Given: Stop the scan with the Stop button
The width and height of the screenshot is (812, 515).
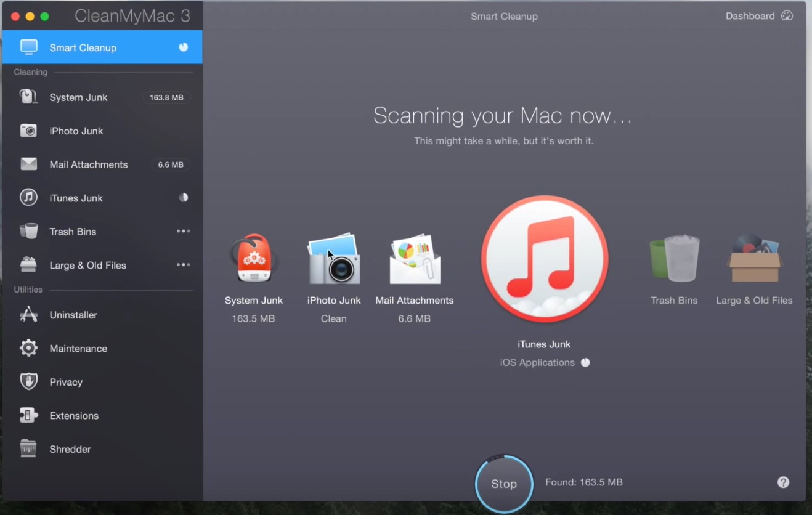Looking at the screenshot, I should click(x=504, y=484).
